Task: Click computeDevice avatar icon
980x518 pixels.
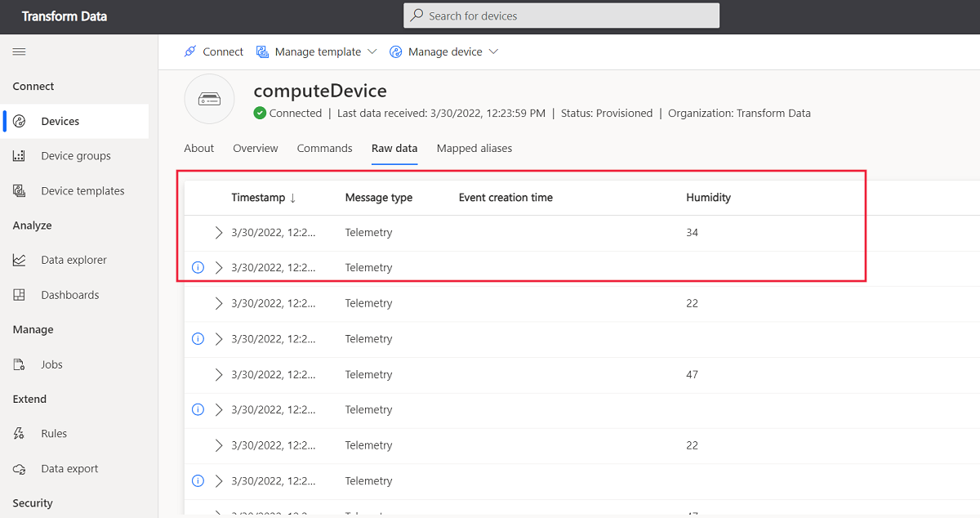Action: pyautogui.click(x=210, y=100)
